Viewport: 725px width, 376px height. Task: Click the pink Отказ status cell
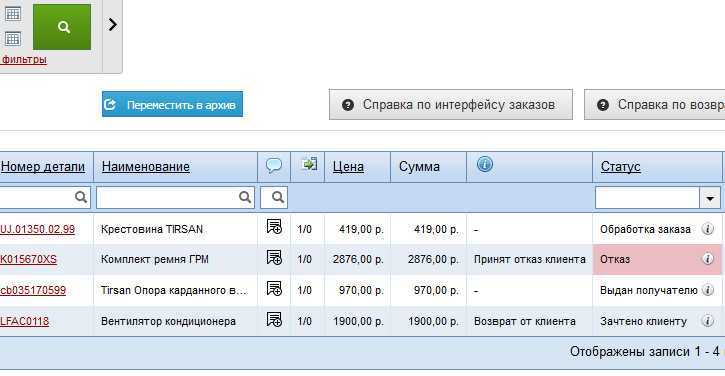point(657,259)
